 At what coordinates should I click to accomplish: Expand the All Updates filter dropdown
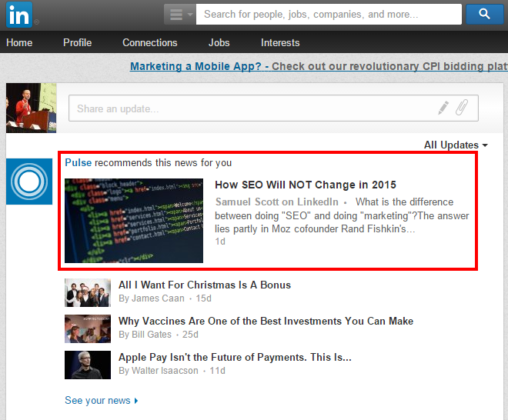(456, 145)
